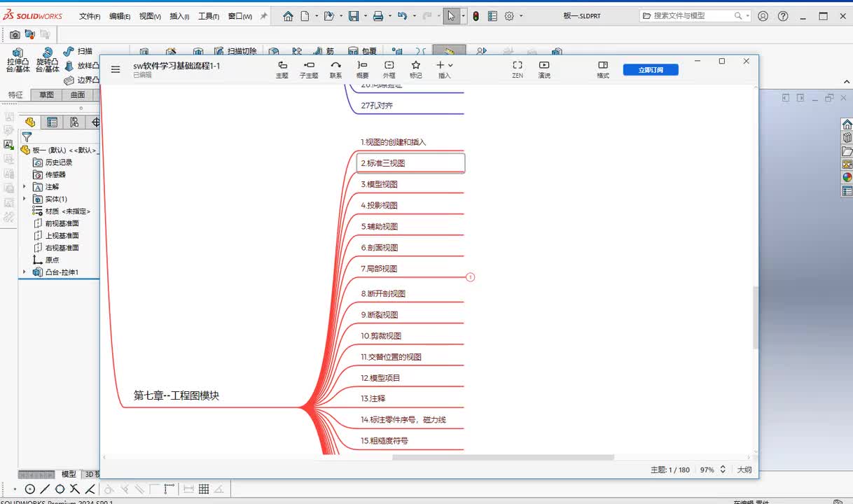Start the pitch (演说) presentation mode
The image size is (853, 504).
click(544, 69)
